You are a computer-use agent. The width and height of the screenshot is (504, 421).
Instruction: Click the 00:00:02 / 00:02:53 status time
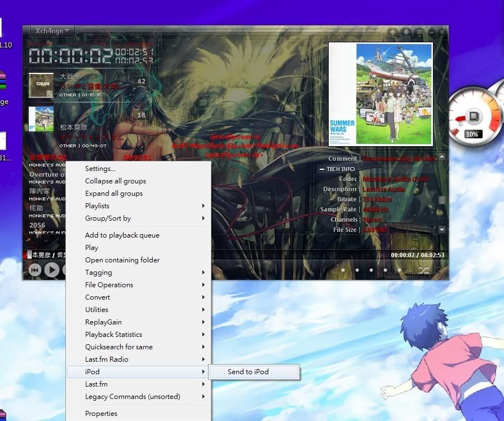(x=418, y=255)
